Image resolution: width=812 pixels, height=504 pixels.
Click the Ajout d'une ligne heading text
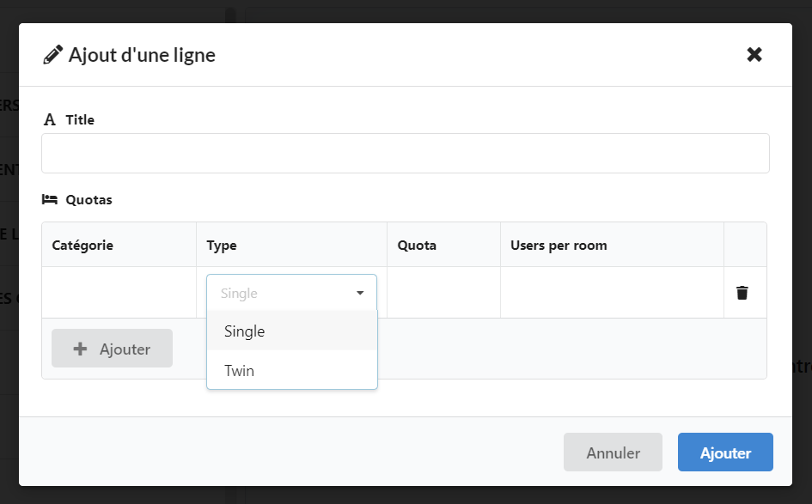click(x=142, y=56)
